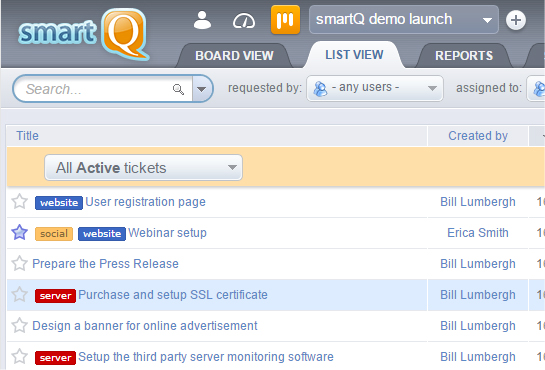Click the server tag on SSL certificate ticket
The width and height of the screenshot is (545, 370).
[x=55, y=296]
